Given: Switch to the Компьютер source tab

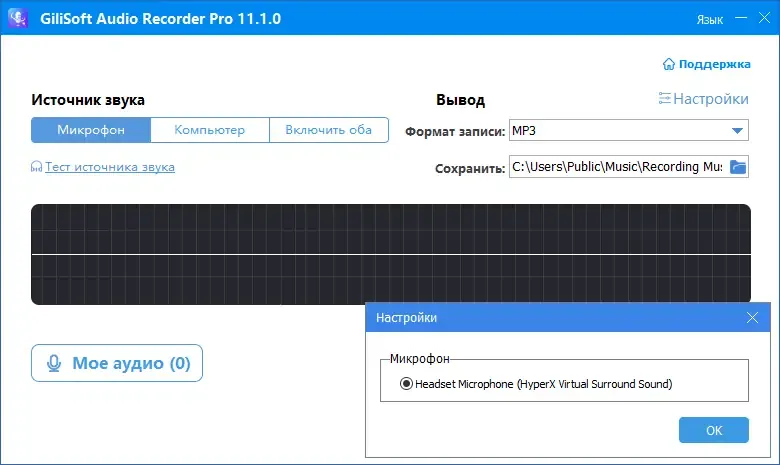Looking at the screenshot, I should click(x=210, y=130).
